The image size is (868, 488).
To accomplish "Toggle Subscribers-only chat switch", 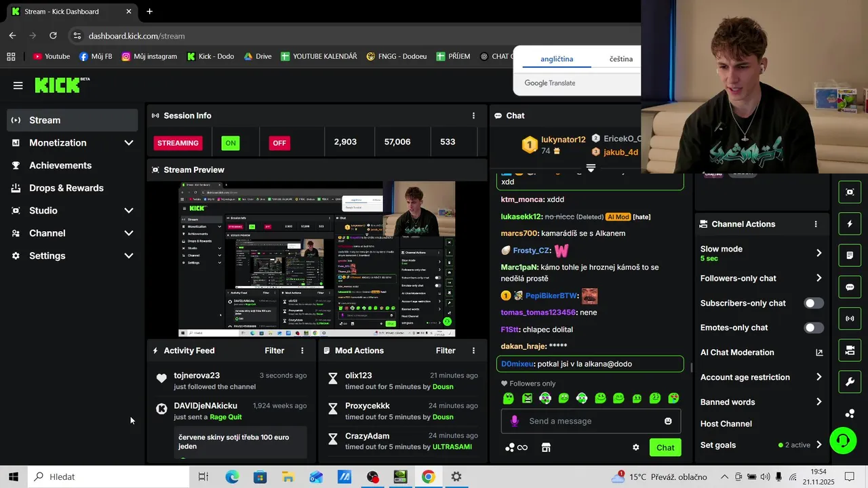I will (814, 303).
